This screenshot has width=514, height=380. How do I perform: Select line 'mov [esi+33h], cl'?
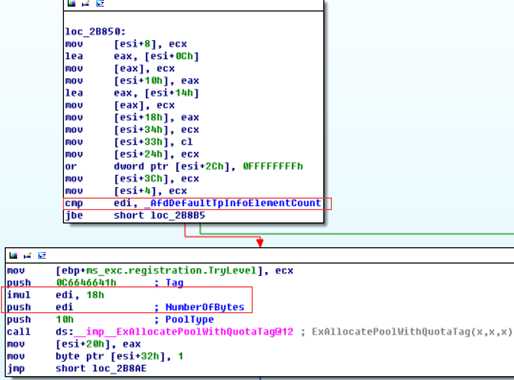(129, 142)
